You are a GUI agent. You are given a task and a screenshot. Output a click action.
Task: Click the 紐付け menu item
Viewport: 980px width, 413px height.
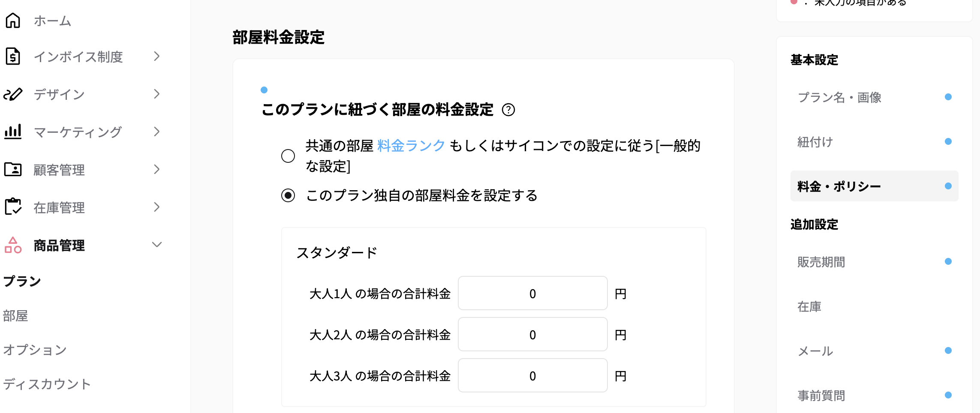(x=816, y=142)
